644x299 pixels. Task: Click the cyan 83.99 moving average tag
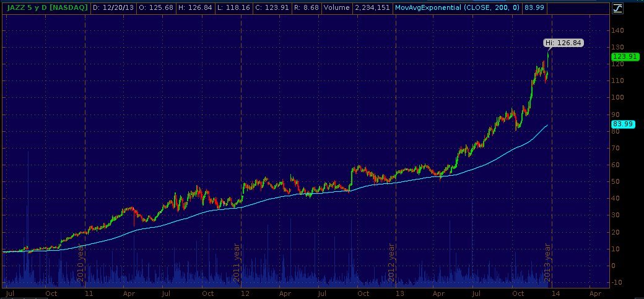pos(622,124)
